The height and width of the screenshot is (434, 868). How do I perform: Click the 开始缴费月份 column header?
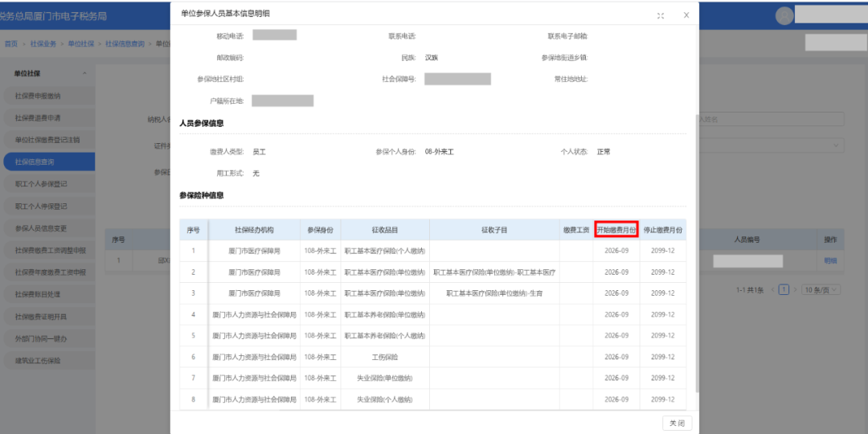(616, 229)
